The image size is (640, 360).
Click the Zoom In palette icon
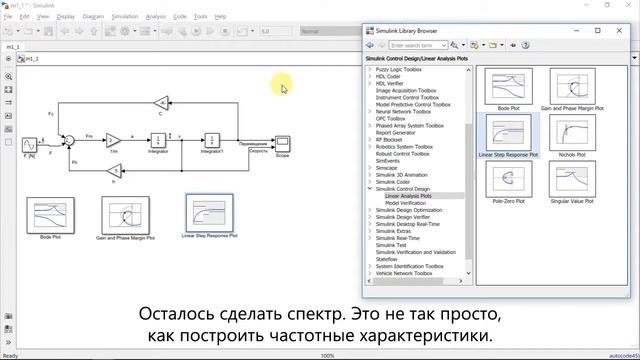click(x=9, y=77)
